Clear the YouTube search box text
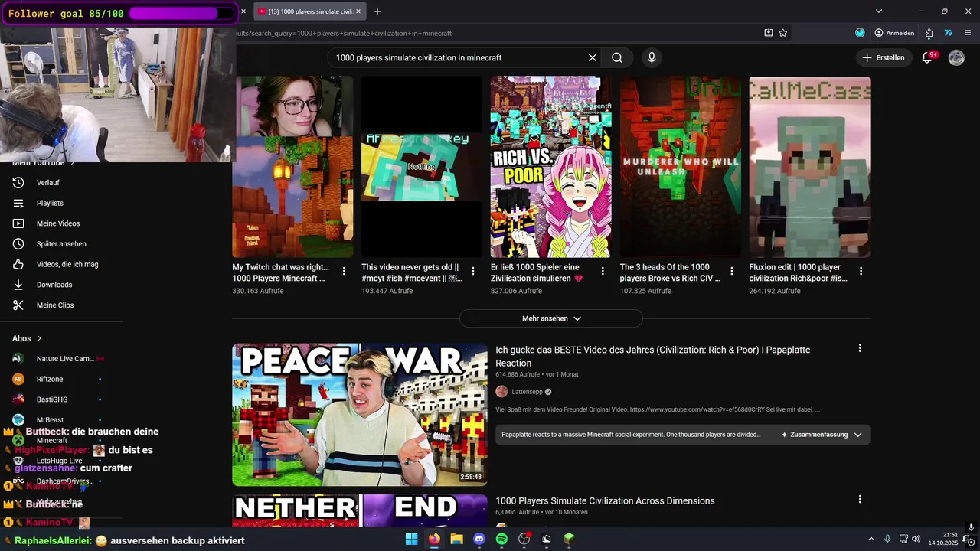Screen dimensions: 980x551 pyautogui.click(x=592, y=57)
